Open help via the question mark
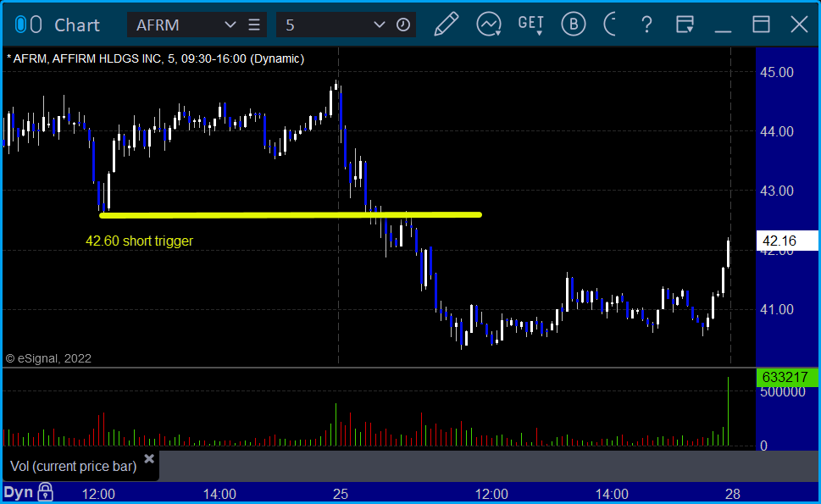 pos(646,25)
